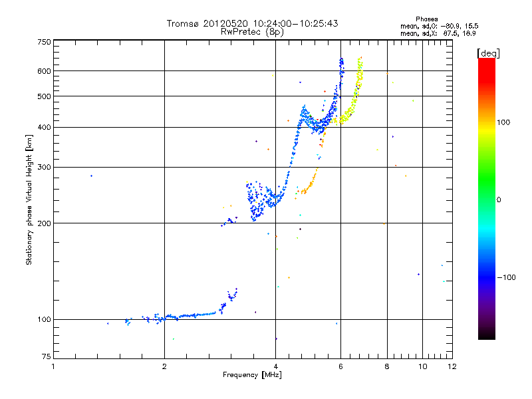
Task: Click the y-axis tick label "200"
Action: [44, 223]
